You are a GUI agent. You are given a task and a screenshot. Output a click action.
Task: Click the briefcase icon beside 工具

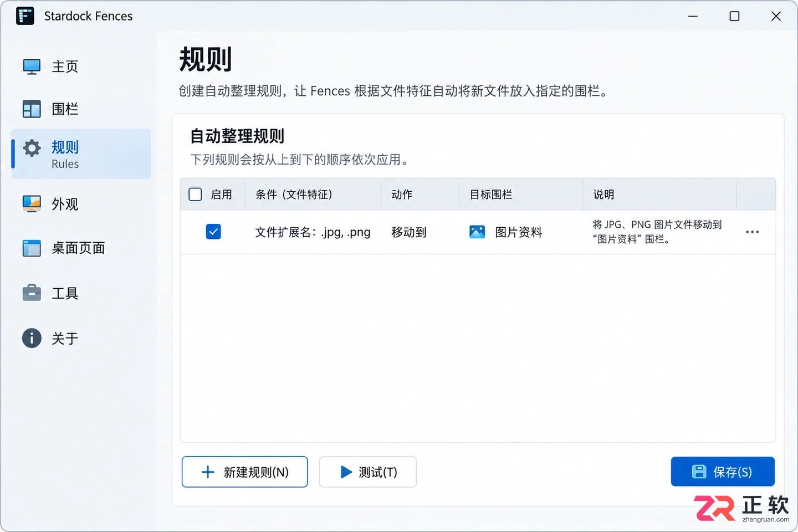(32, 293)
